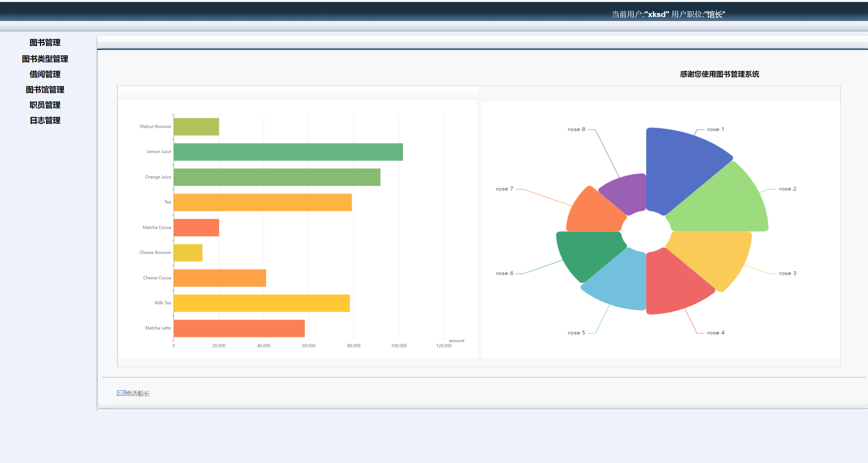Open 职员管理 page
Viewport: 868px width, 463px height.
[45, 105]
